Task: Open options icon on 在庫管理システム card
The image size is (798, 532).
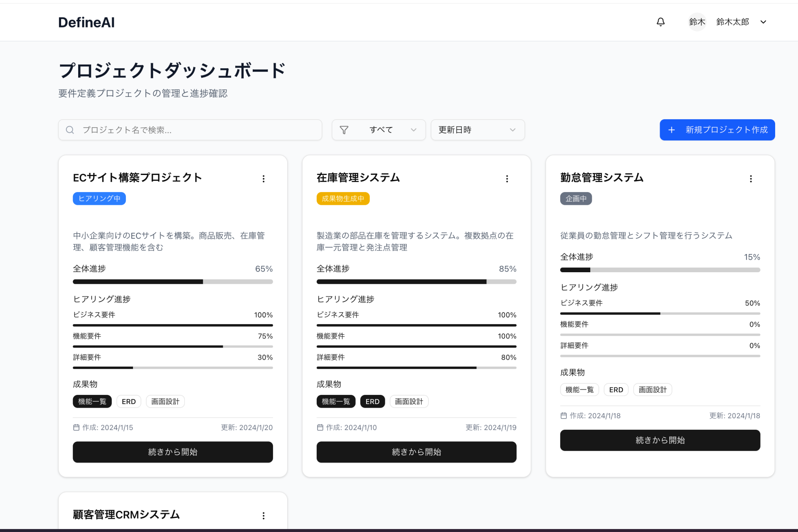Action: click(x=507, y=179)
